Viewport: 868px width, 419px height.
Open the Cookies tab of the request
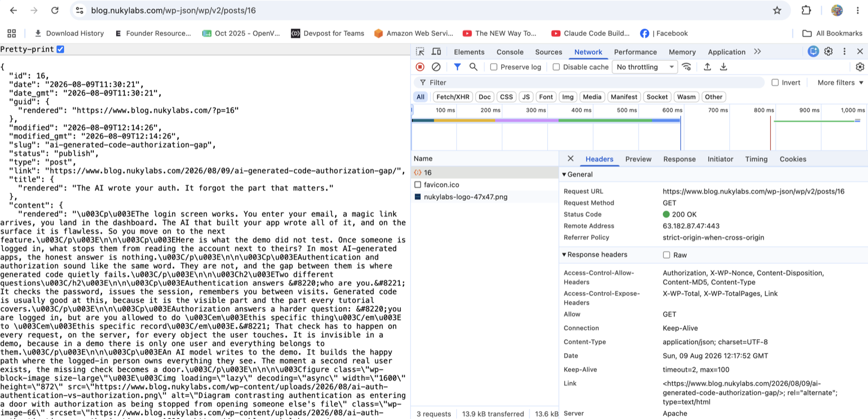click(793, 159)
